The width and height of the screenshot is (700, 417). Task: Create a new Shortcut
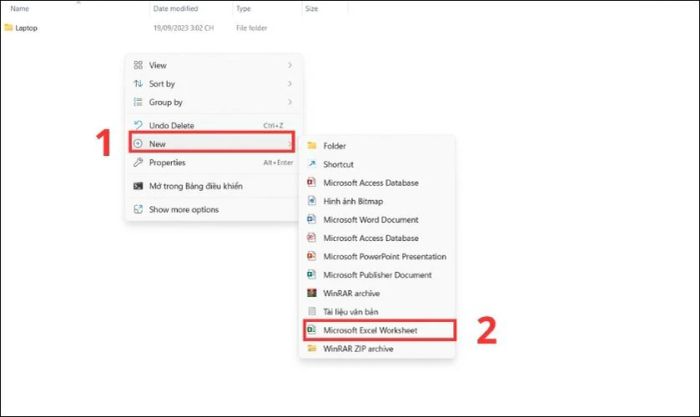[378, 164]
